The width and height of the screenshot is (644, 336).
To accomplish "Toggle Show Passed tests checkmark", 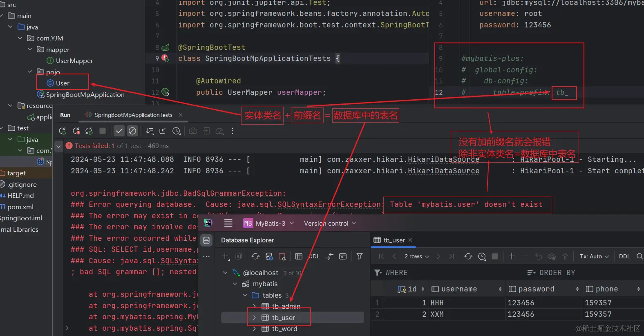I will pos(119,131).
